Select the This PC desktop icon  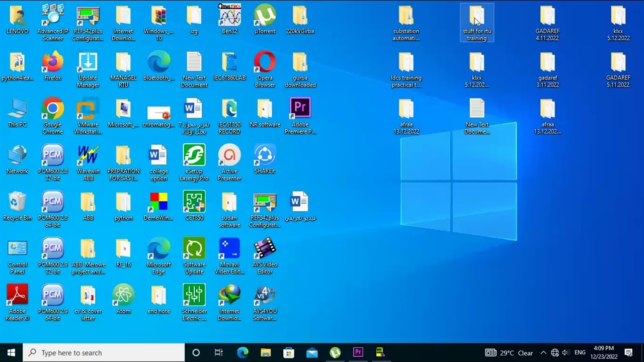[x=18, y=113]
